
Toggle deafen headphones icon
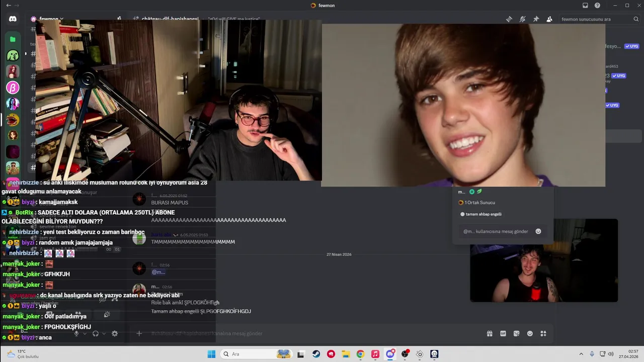(96, 333)
